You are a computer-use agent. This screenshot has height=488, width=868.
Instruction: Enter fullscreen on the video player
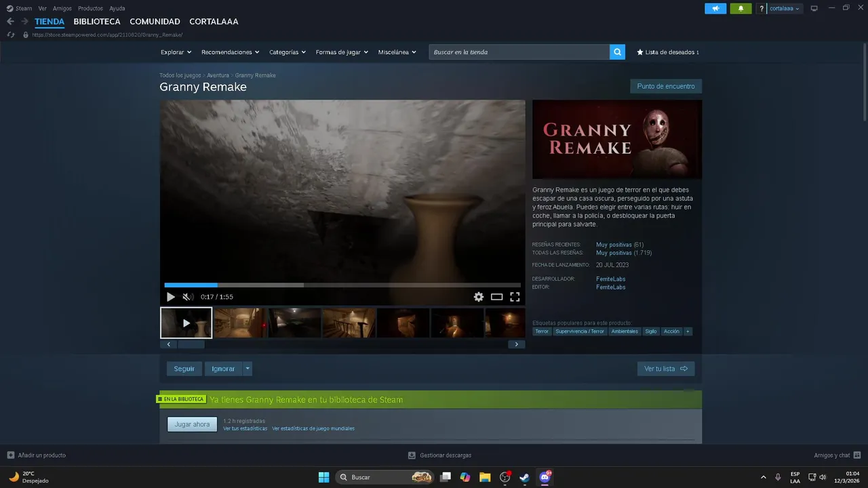coord(515,297)
